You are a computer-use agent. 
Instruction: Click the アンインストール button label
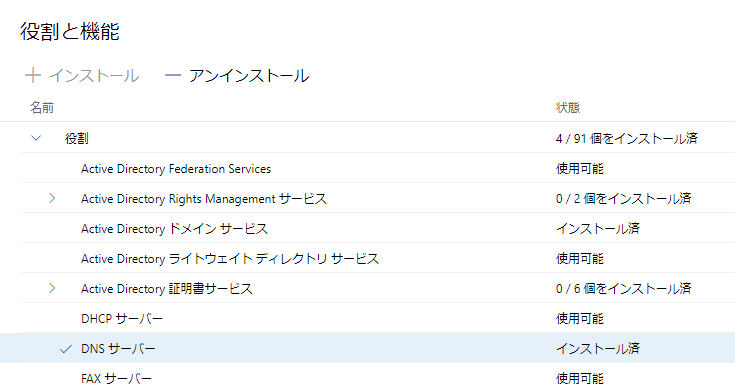pyautogui.click(x=249, y=75)
